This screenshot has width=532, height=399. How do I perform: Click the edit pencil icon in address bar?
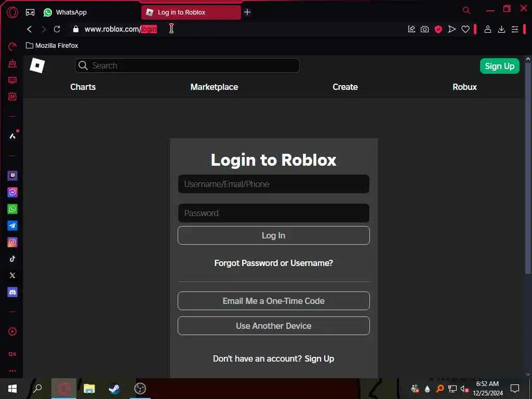click(x=411, y=29)
